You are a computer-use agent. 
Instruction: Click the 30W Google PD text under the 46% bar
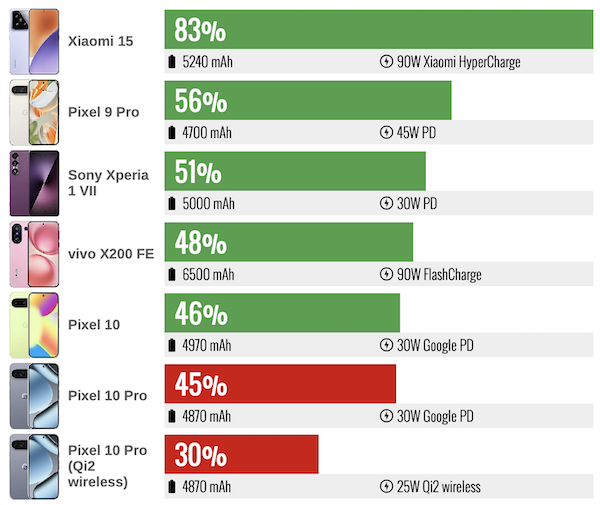pyautogui.click(x=434, y=346)
